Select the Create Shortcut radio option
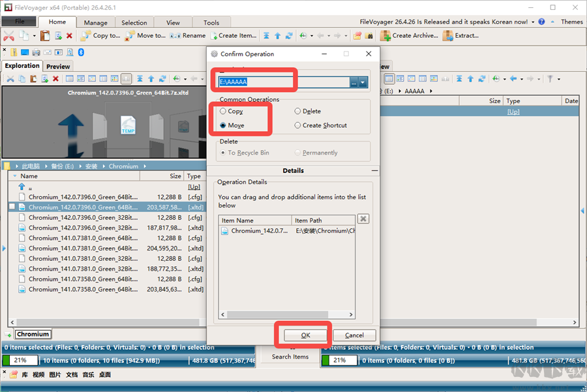This screenshot has height=392, width=587. pos(320,125)
